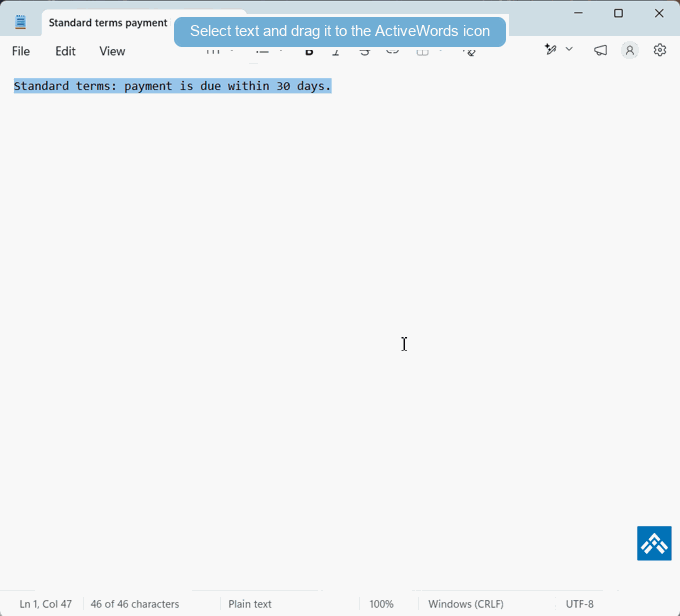Click "Ln 1, Col 47" in status bar

(x=46, y=604)
